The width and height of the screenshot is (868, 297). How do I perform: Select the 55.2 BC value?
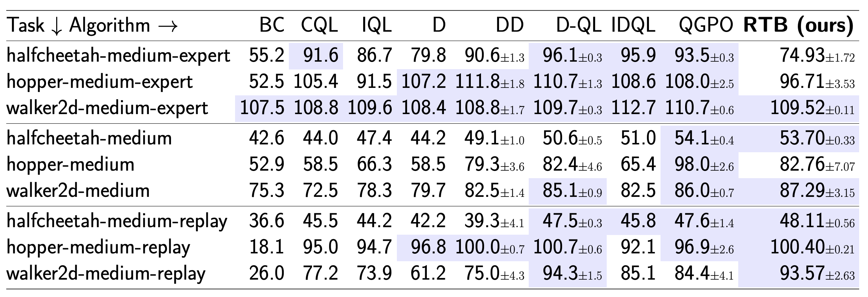coord(266,56)
